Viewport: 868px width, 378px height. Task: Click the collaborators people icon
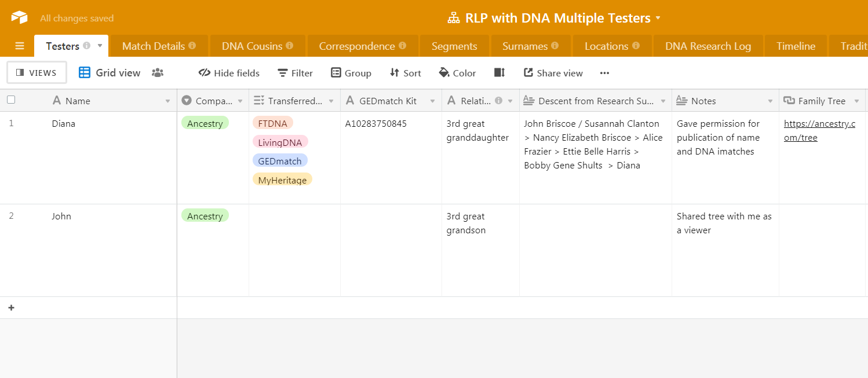tap(158, 73)
